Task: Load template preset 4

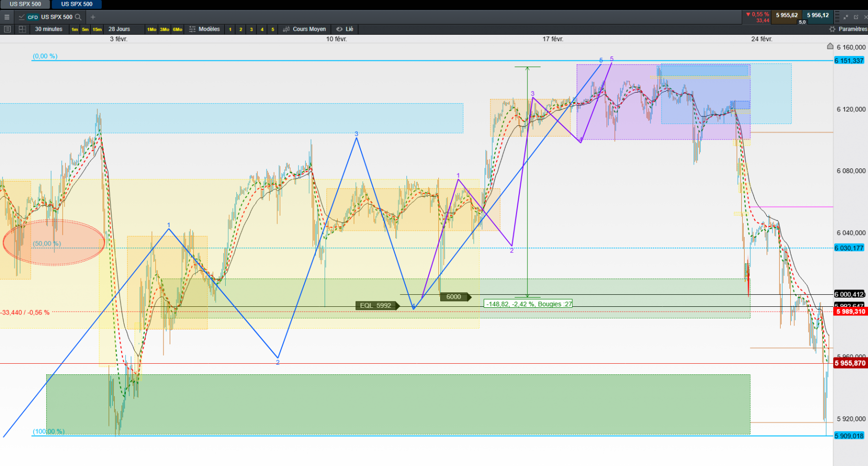Action: click(x=262, y=29)
